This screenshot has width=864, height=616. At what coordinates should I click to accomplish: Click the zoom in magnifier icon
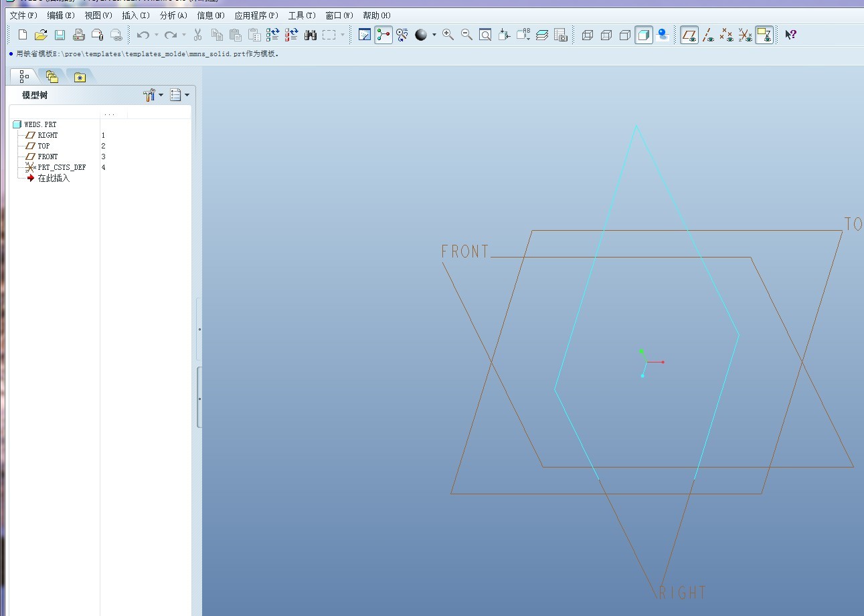[x=448, y=35]
